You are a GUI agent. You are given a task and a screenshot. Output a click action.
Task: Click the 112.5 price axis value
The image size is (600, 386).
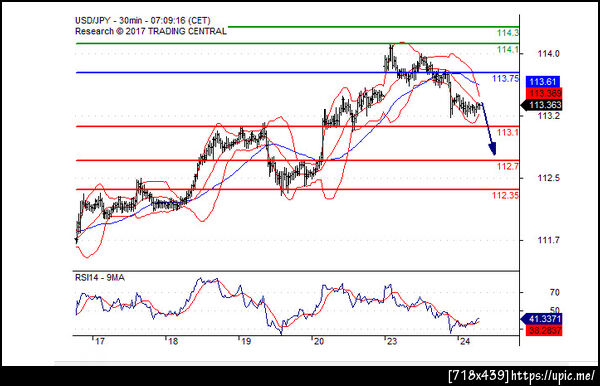[x=548, y=178]
